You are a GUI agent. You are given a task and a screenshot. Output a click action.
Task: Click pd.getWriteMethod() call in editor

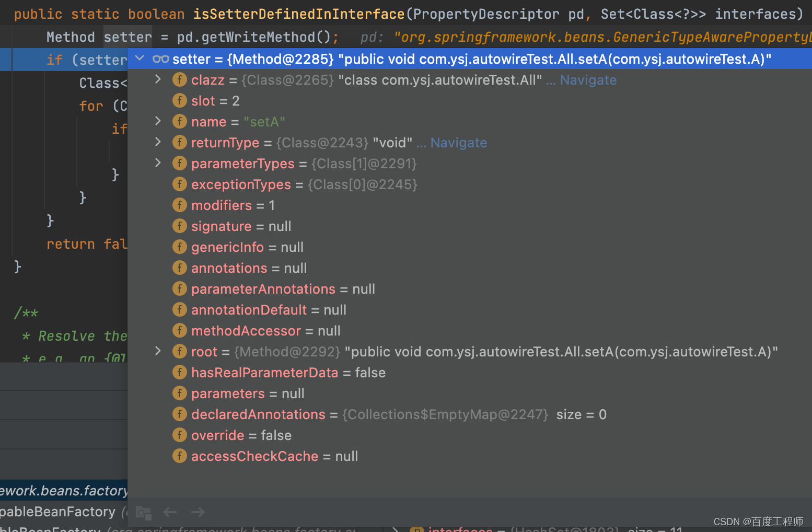coord(254,37)
